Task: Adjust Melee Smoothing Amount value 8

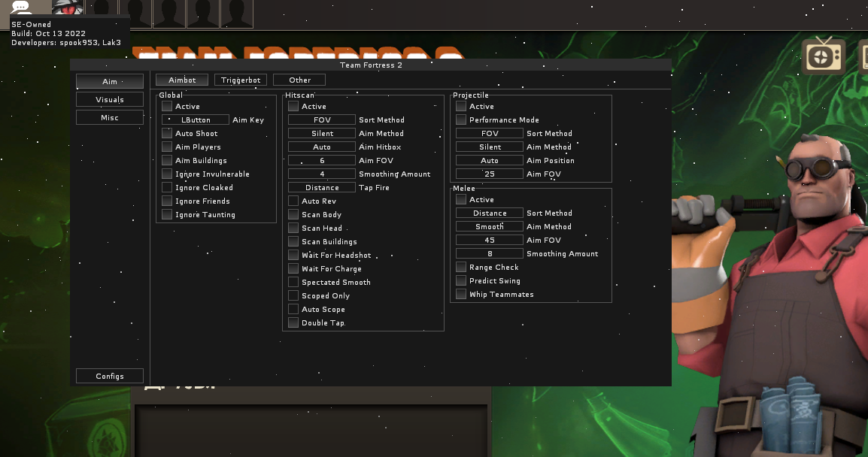Action: [490, 253]
